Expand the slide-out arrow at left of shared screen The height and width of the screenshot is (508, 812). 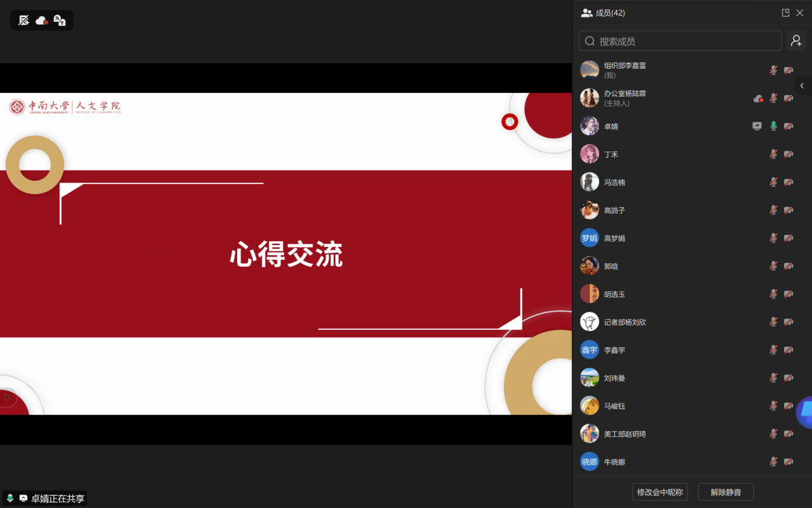tap(7, 398)
